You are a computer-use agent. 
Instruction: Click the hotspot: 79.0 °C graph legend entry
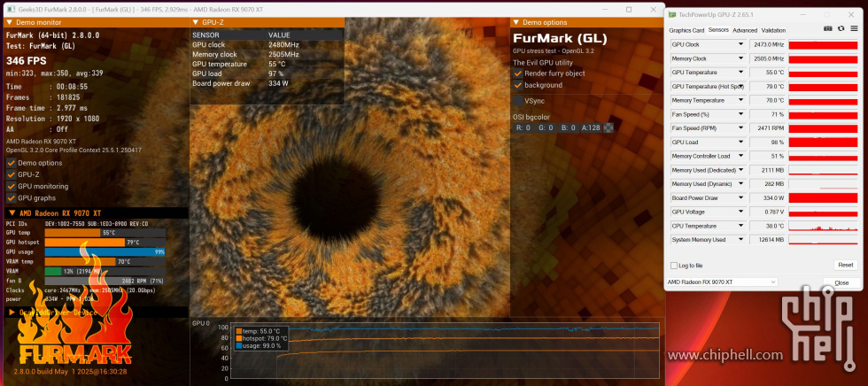[x=262, y=338]
